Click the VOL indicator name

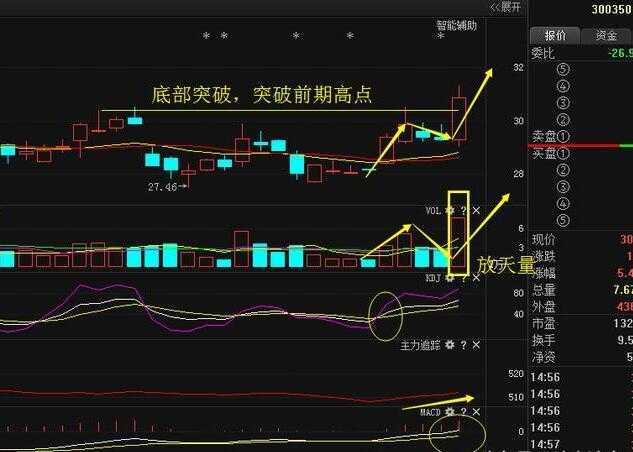pyautogui.click(x=434, y=211)
